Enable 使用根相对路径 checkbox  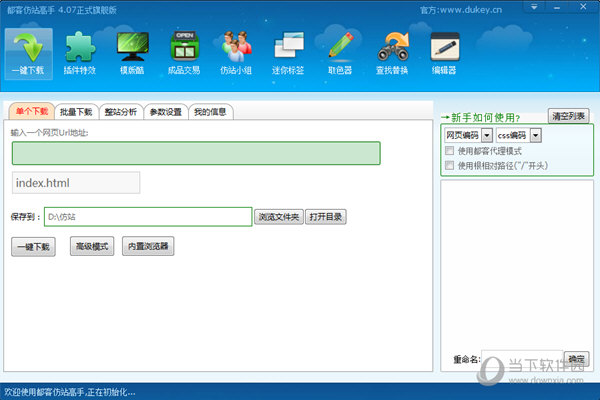tap(450, 165)
